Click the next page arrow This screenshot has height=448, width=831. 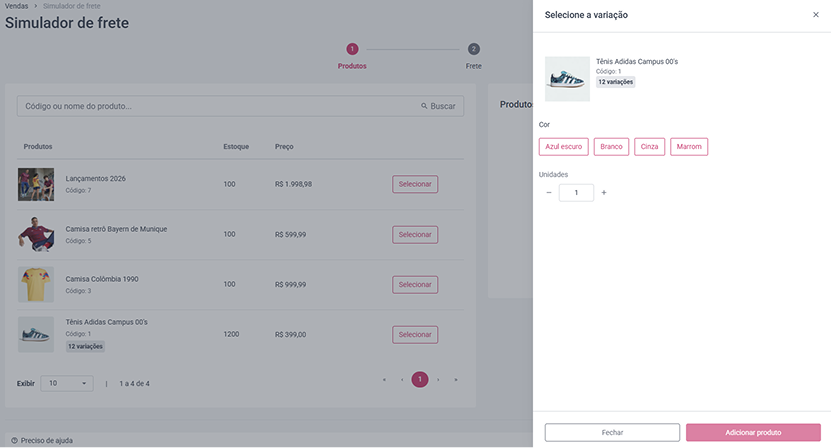click(438, 380)
